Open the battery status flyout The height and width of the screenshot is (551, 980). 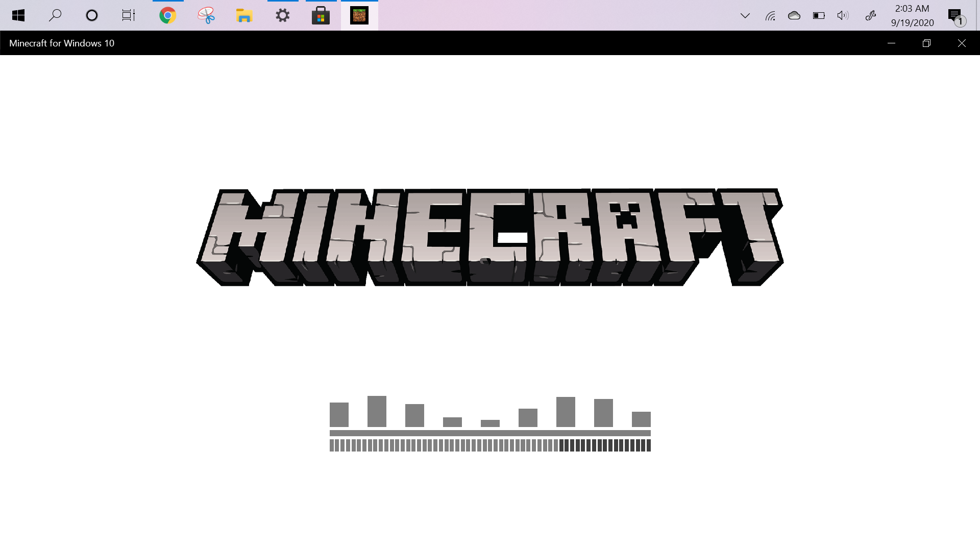point(819,15)
